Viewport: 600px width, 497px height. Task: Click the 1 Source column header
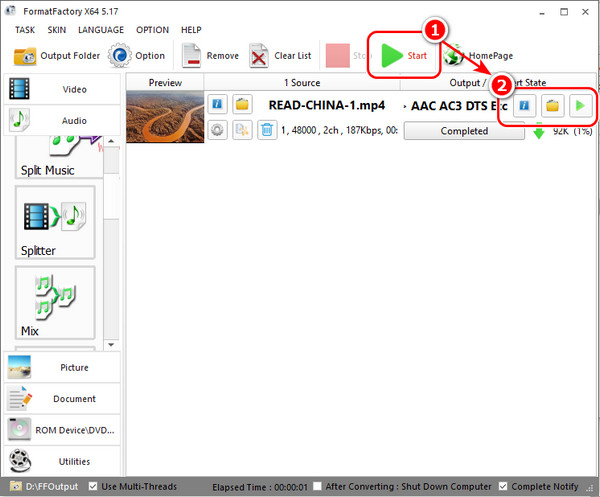(x=302, y=82)
